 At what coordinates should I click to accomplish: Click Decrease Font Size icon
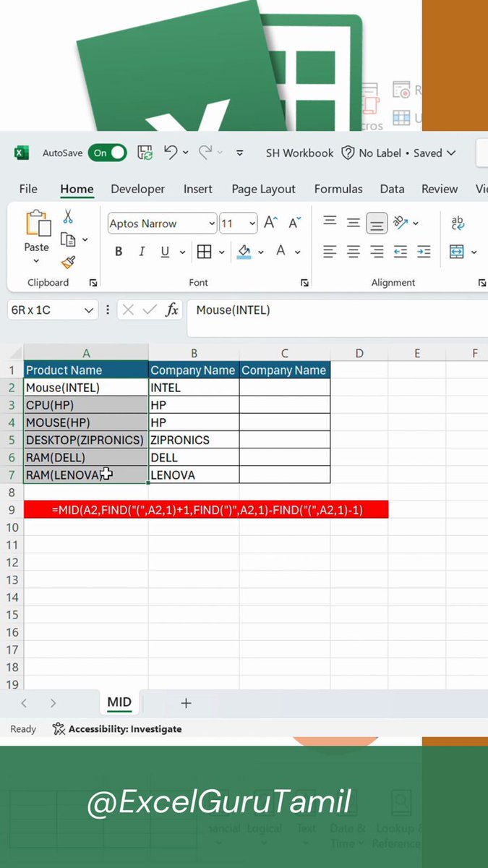294,223
